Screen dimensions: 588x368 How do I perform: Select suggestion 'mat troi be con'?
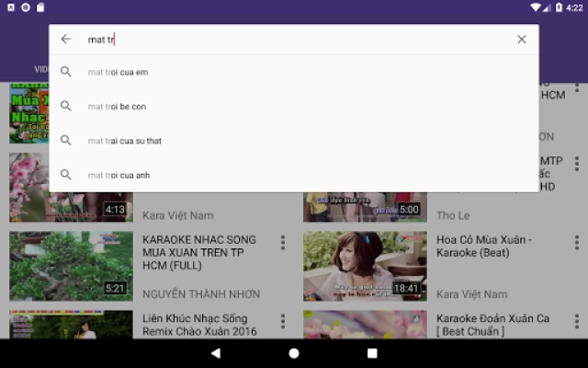[117, 106]
